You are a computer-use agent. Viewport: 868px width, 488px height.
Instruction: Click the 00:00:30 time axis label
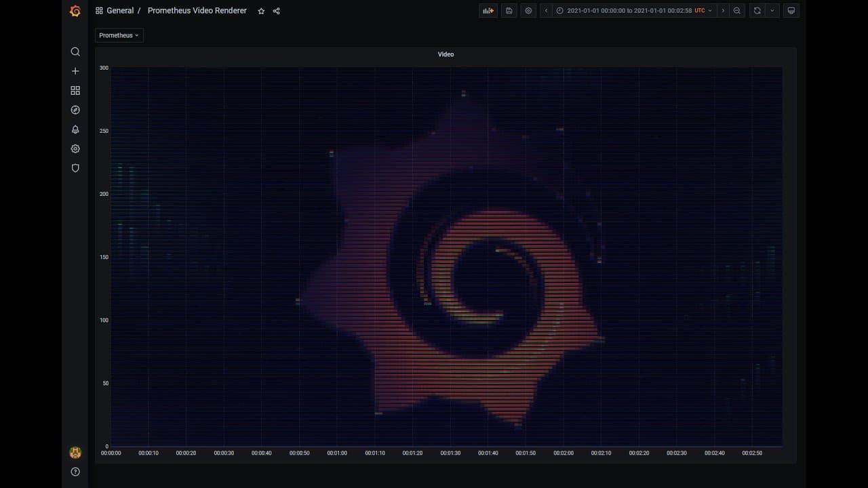(x=224, y=453)
